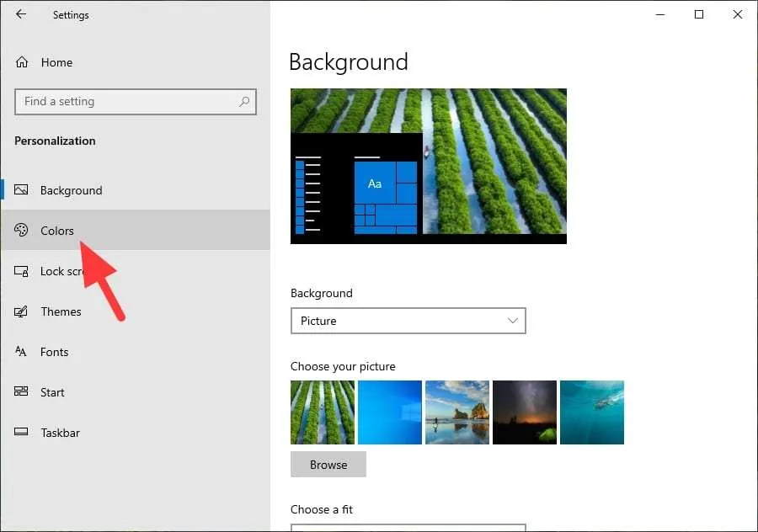Click the Fonts AA icon
The image size is (758, 532).
tap(21, 351)
